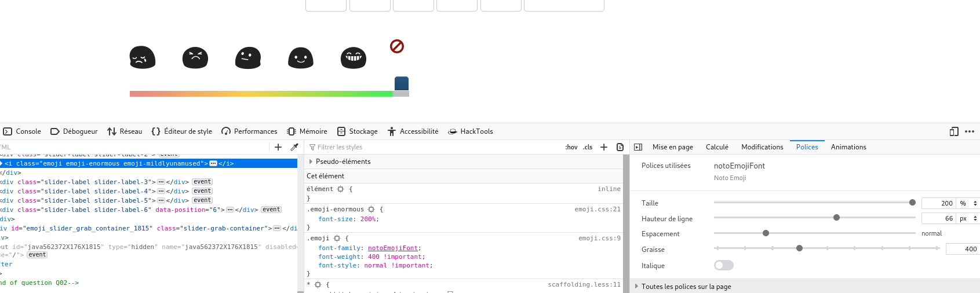Toggle the .cls classes panel
Viewport: 980px width, 293px height.
[588, 147]
